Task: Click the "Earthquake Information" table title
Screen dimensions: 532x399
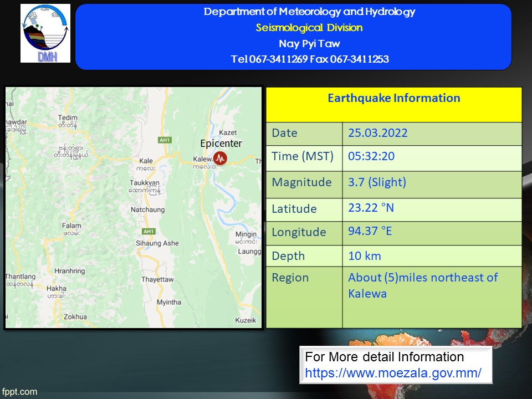Action: click(394, 98)
